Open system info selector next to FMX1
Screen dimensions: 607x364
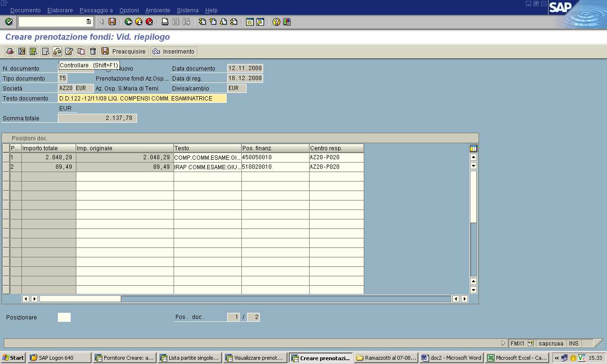531,343
